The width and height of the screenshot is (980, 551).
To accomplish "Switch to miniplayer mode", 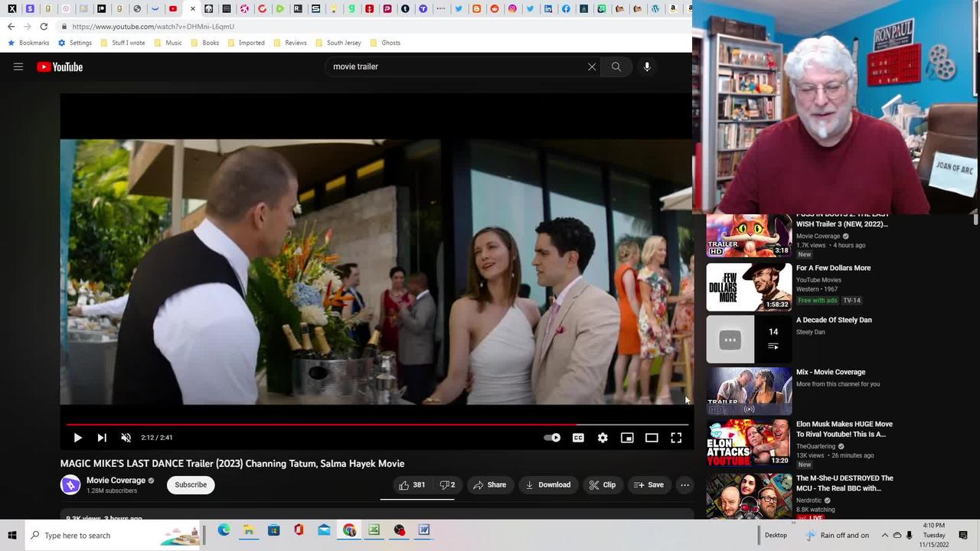I will tap(627, 438).
